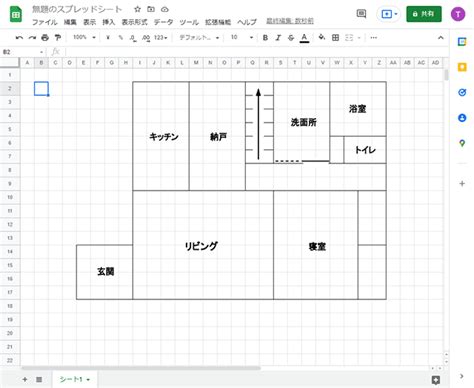The image size is (474, 388).
Task: Open the ヘルプ menu
Action: (x=247, y=22)
